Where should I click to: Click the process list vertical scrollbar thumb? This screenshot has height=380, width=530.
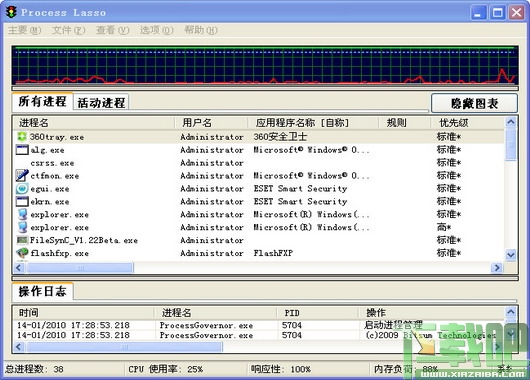click(511, 145)
